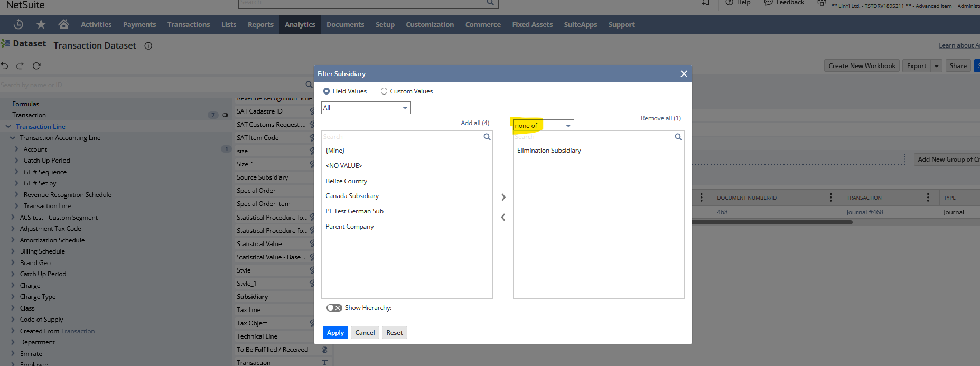The image size is (980, 366).
Task: Collapse the Transaction Accounting Line node
Action: [x=13, y=138]
